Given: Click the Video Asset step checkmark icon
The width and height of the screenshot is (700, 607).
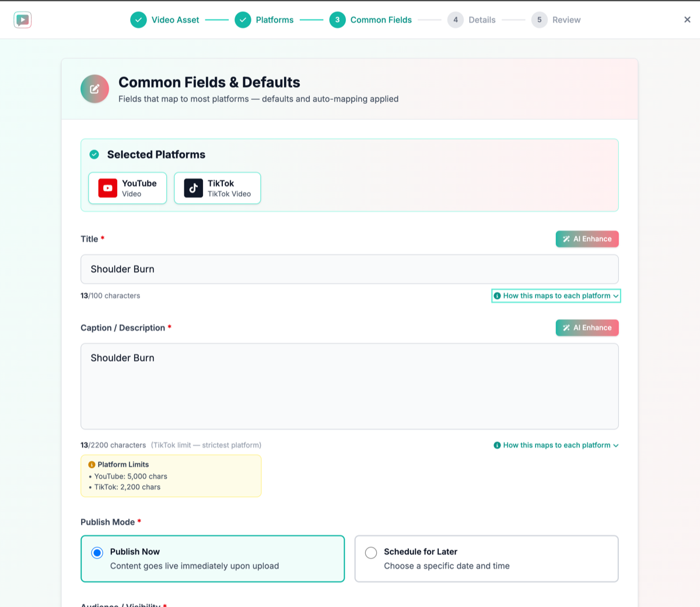Looking at the screenshot, I should click(x=138, y=20).
